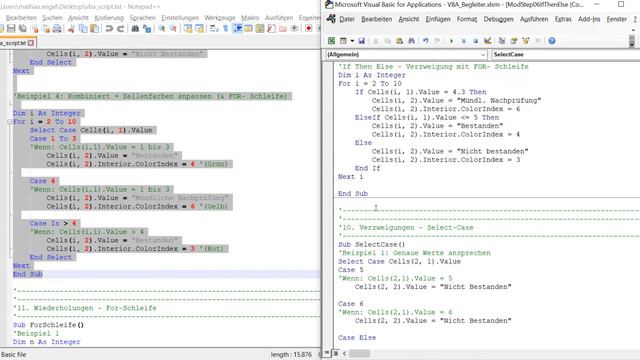Break execution with VBA pause icon

(x=464, y=41)
